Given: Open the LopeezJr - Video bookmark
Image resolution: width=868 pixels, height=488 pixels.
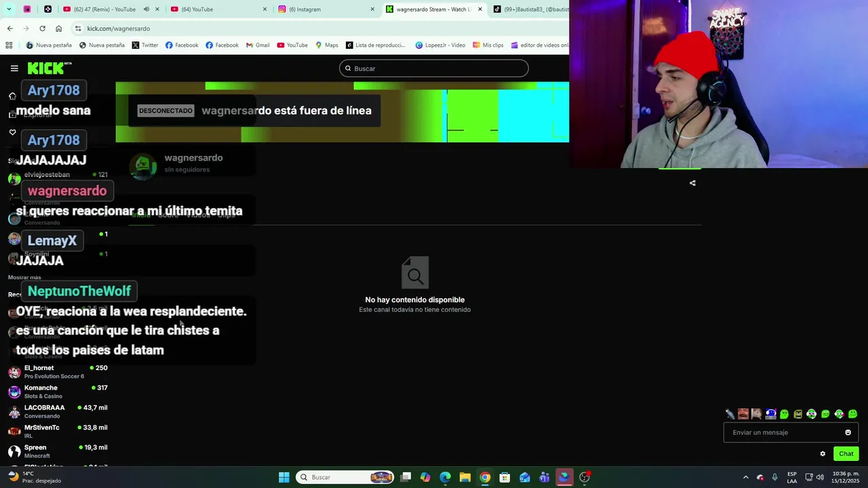Looking at the screenshot, I should click(440, 45).
